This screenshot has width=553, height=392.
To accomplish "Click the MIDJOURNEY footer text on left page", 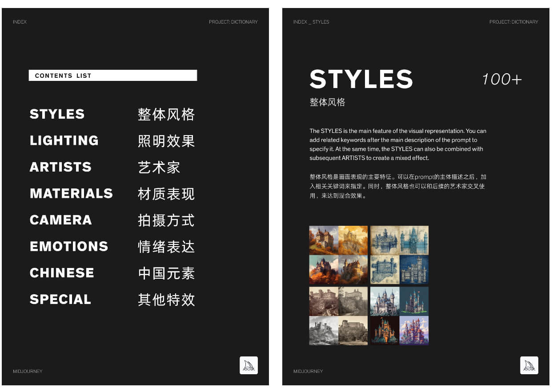I will point(28,371).
